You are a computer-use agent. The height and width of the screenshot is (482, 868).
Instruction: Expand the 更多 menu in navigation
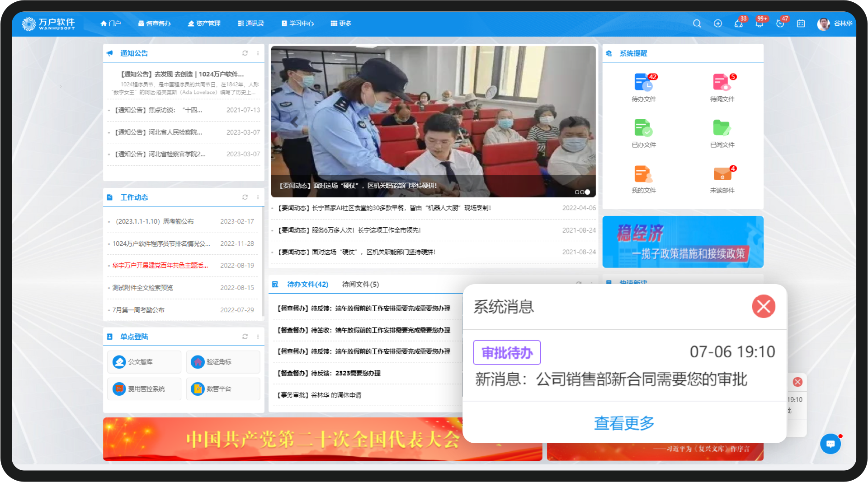341,23
